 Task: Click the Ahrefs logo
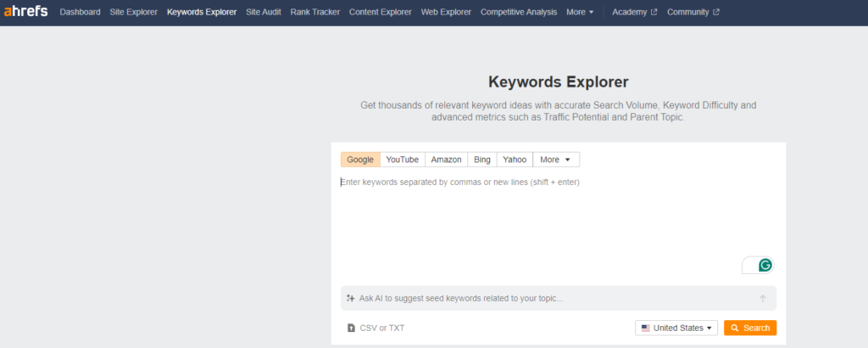click(x=25, y=12)
